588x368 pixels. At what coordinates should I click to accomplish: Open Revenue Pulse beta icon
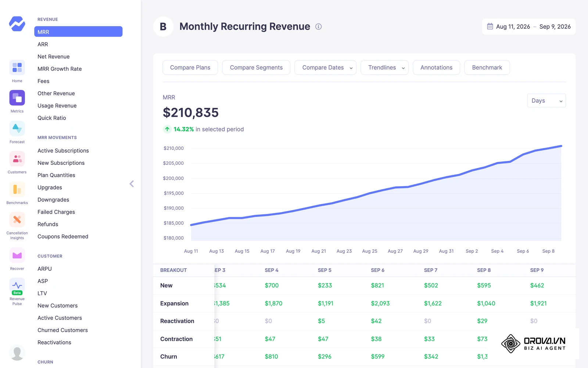[17, 286]
